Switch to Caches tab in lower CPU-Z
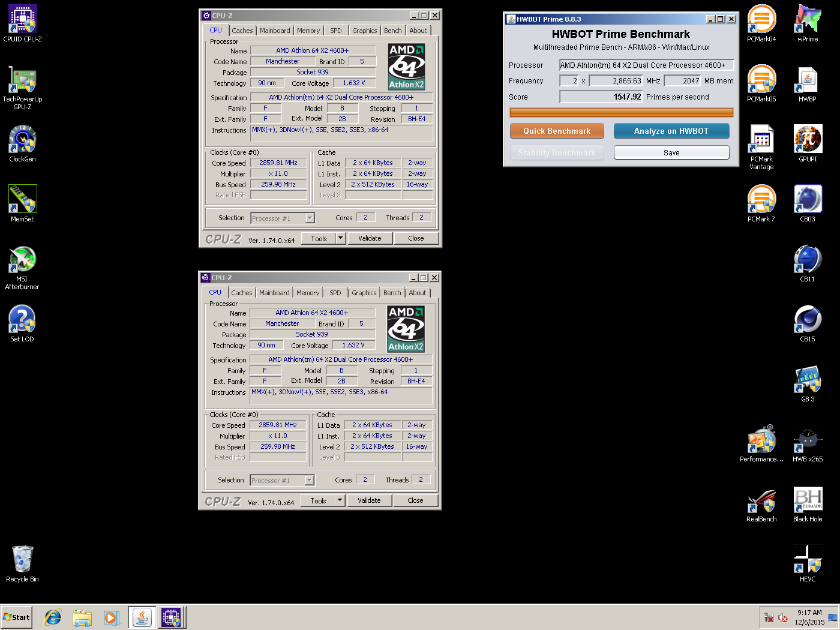Viewport: 840px width, 630px height. pos(242,293)
